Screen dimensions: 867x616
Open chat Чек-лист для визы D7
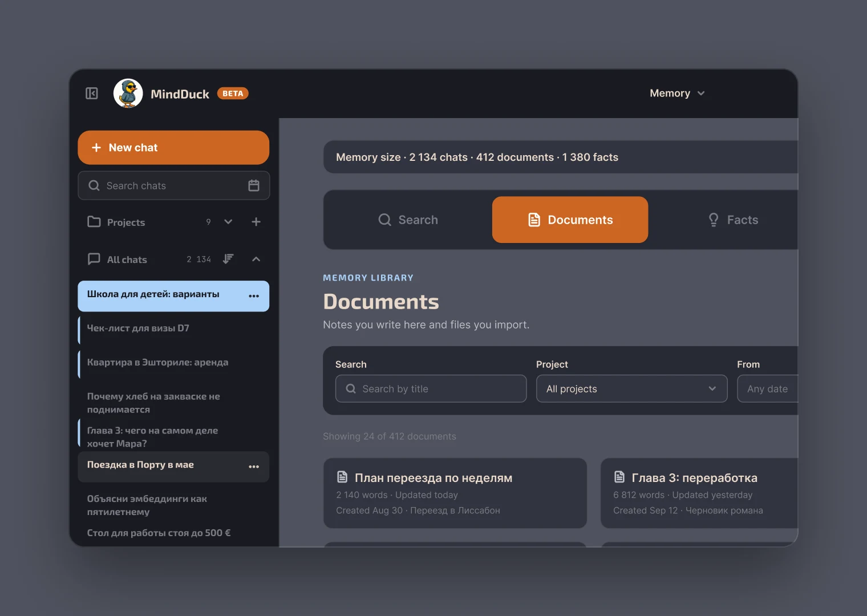[173, 330]
